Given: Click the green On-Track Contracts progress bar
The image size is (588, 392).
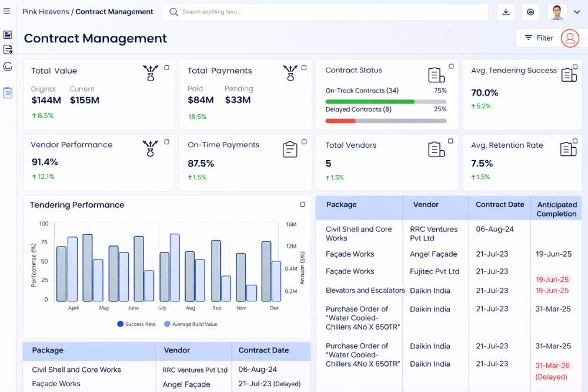Looking at the screenshot, I should [x=370, y=102].
